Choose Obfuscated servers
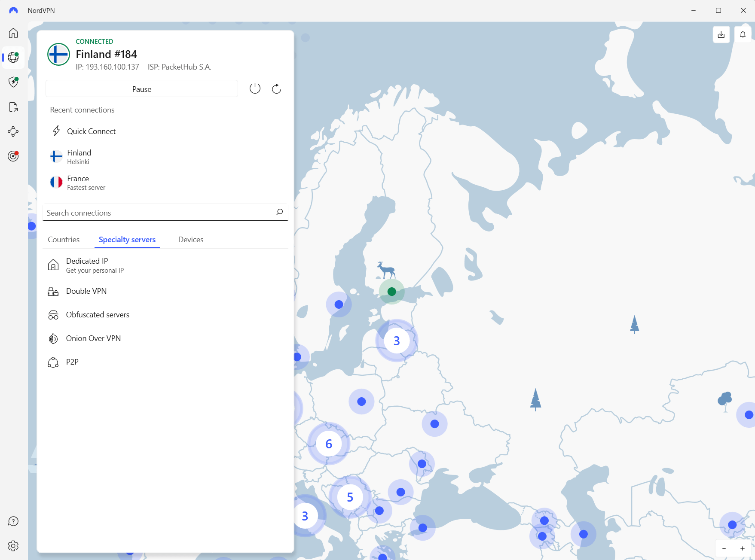The height and width of the screenshot is (560, 755). pos(165,315)
